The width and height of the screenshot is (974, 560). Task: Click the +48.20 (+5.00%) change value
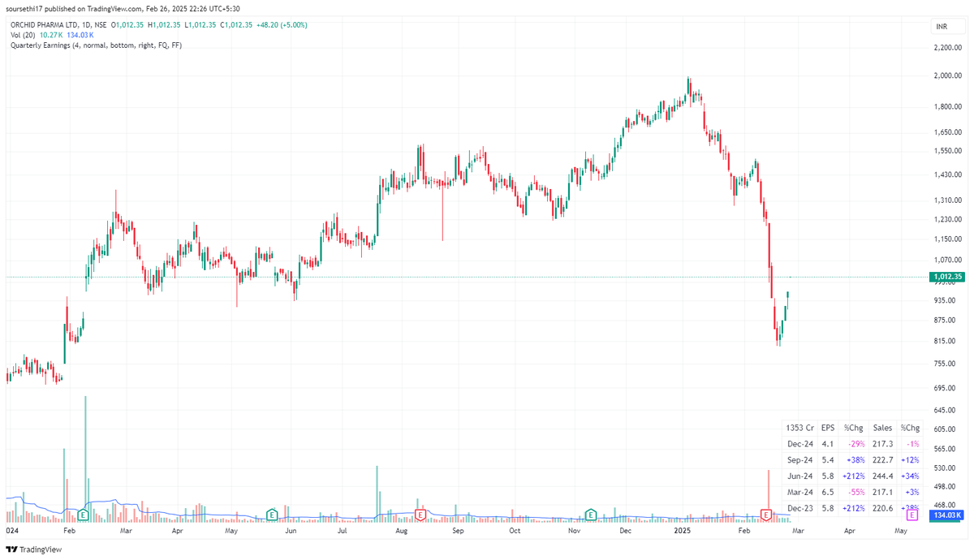pos(282,25)
